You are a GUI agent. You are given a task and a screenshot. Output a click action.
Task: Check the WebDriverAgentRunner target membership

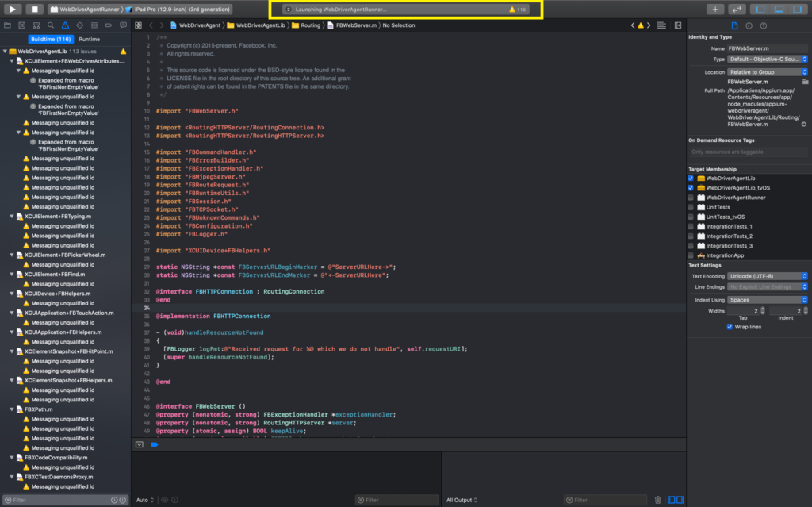click(691, 198)
